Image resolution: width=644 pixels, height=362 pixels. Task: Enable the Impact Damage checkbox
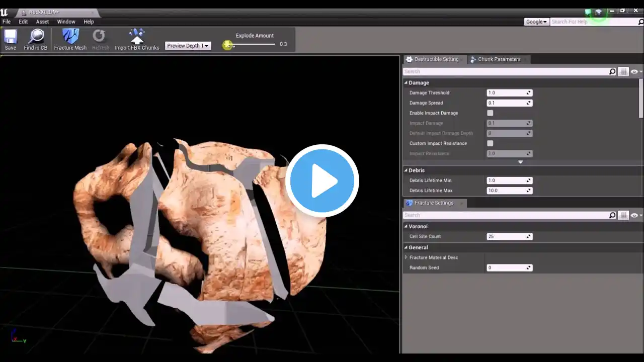490,113
